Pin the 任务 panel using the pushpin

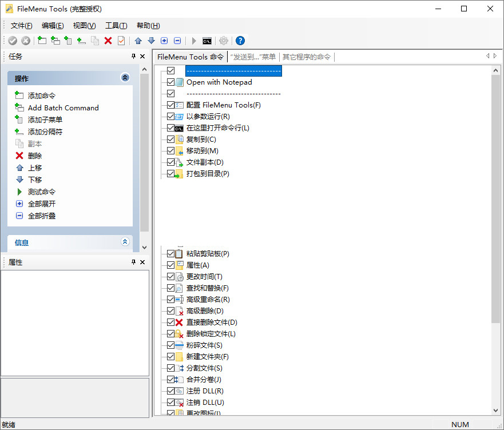tap(134, 56)
